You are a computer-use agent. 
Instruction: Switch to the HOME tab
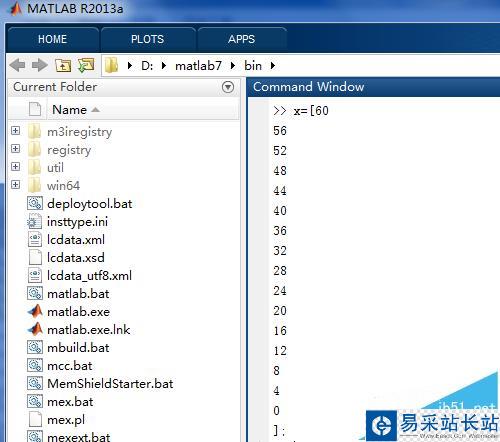click(52, 39)
